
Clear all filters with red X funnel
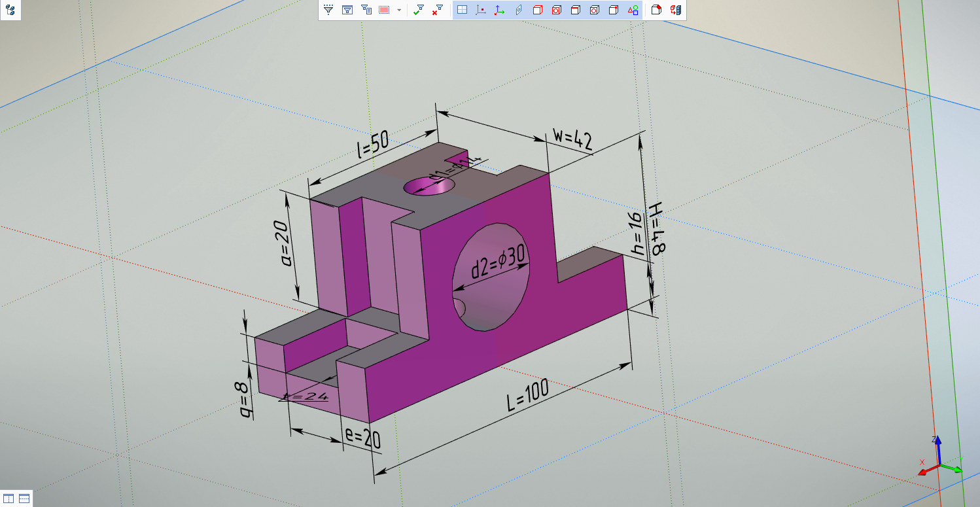438,10
